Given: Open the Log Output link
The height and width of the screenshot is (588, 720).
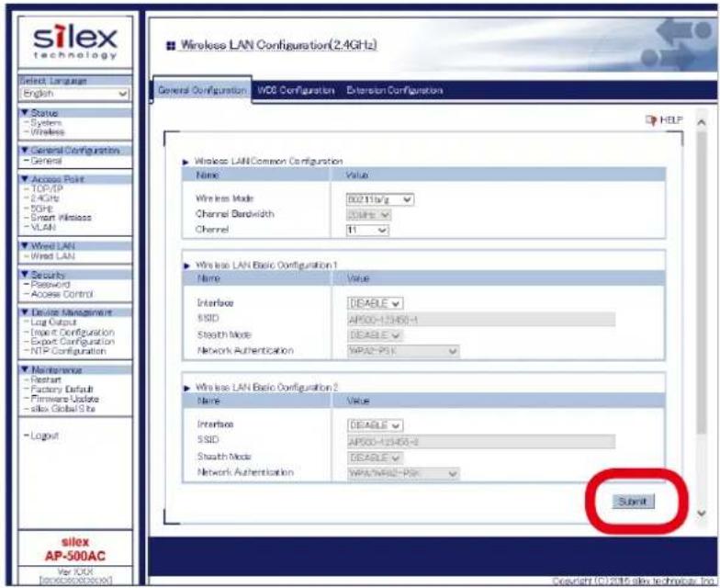Looking at the screenshot, I should click(53, 322).
